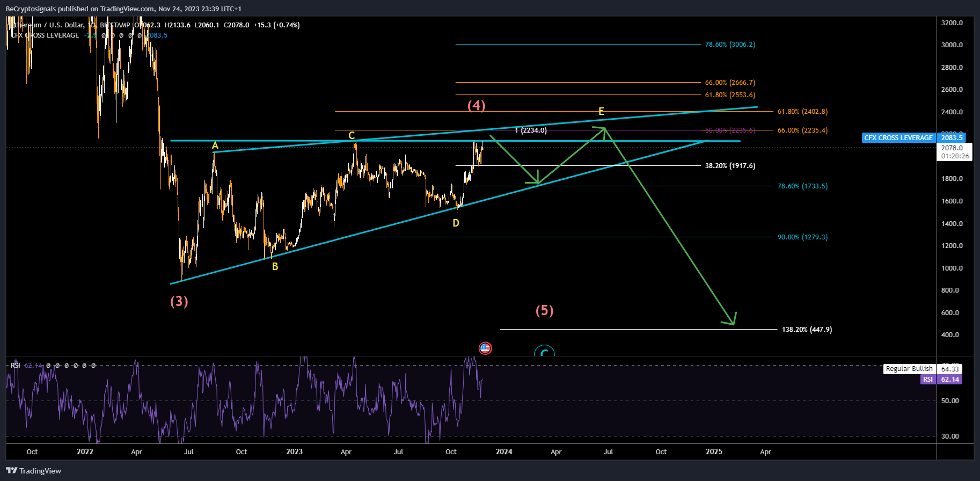Click the 1 (2234.0) level label
This screenshot has height=481, width=980.
point(531,130)
